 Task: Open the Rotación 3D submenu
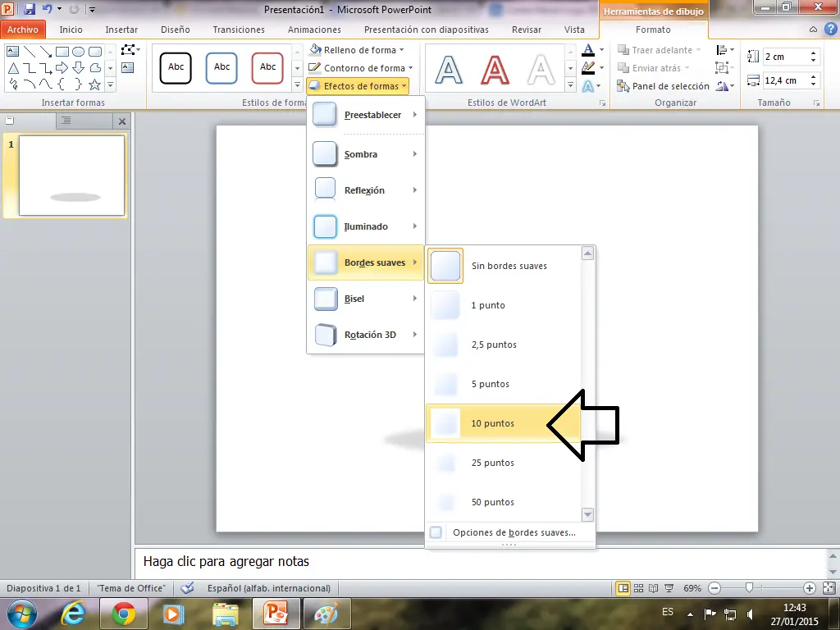[366, 335]
